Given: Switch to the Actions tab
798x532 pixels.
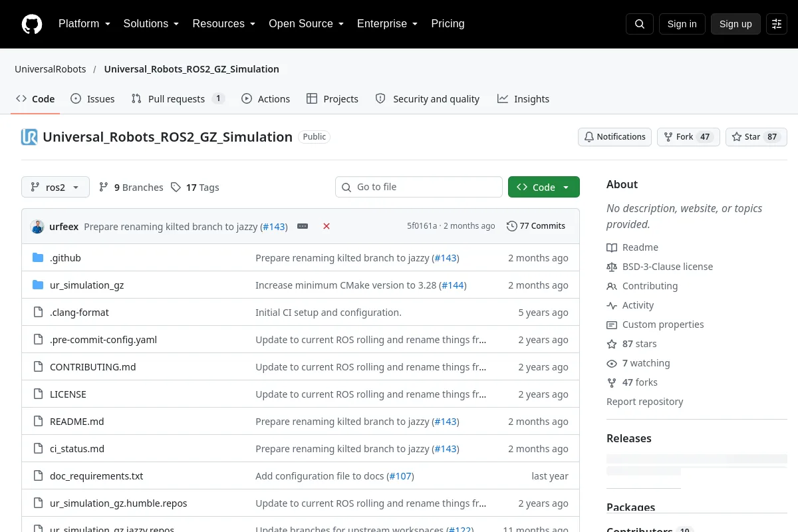Looking at the screenshot, I should click(x=265, y=99).
